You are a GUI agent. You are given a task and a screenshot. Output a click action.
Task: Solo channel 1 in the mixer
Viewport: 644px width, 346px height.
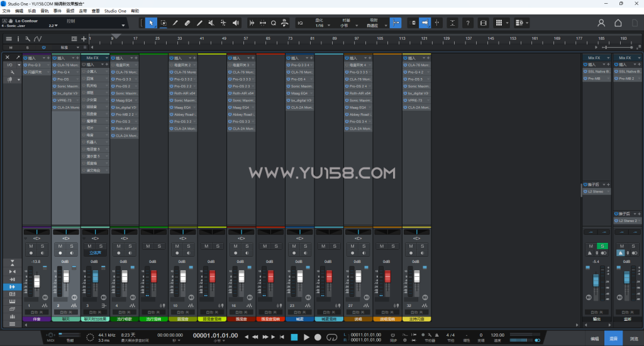pos(42,246)
